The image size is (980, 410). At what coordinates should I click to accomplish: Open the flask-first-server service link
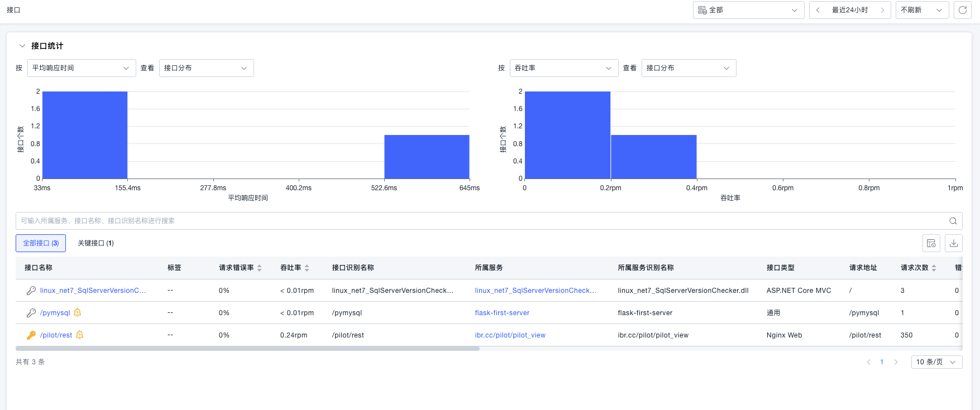tap(502, 313)
